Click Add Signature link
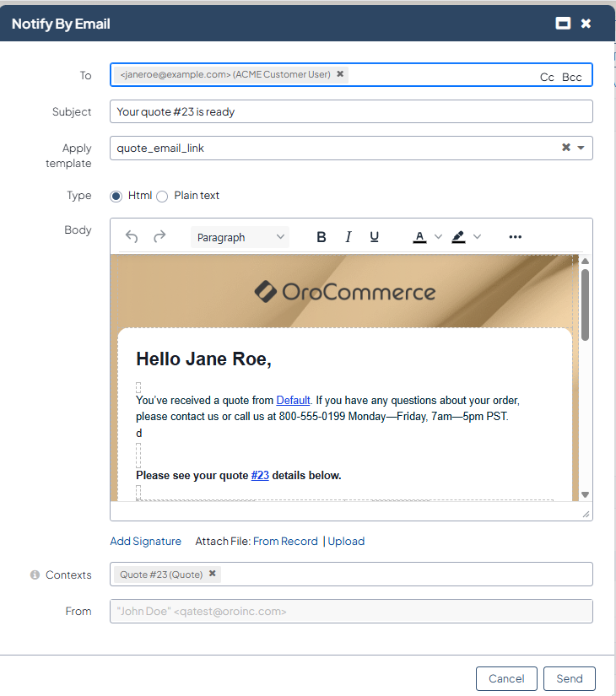The image size is (616, 696). tap(145, 542)
